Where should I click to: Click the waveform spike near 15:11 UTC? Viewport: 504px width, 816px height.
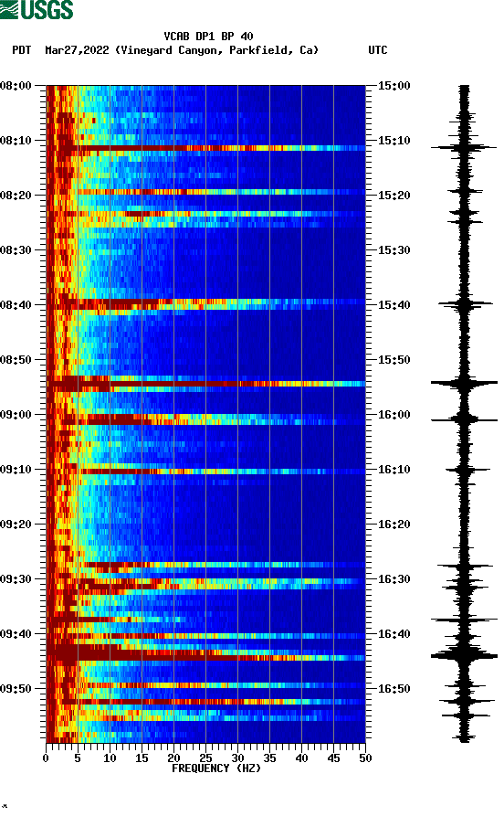(464, 148)
